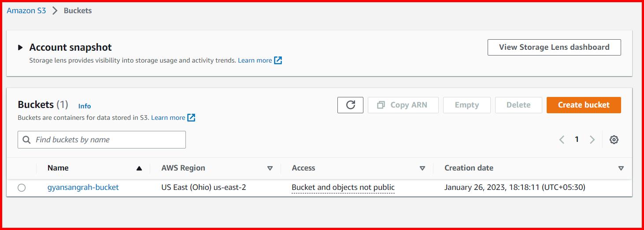Click the Access column header text
Image resolution: width=644 pixels, height=230 pixels.
click(303, 168)
